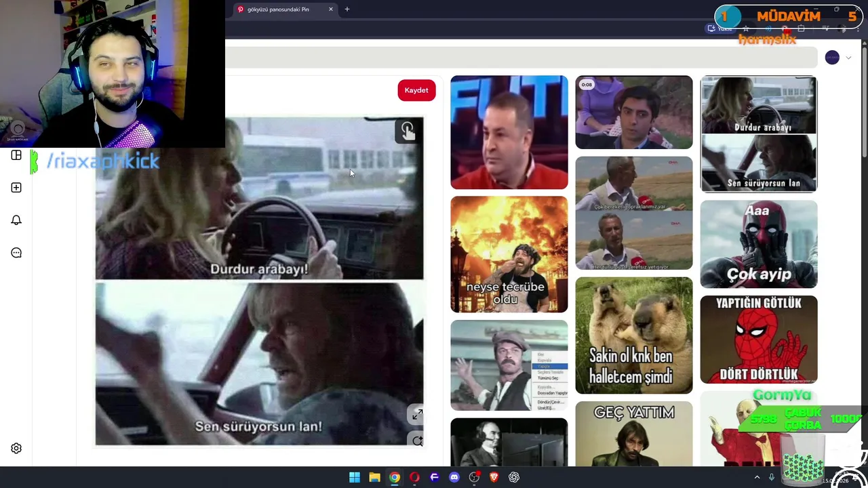Click the page vertical scrollbar

(864, 102)
